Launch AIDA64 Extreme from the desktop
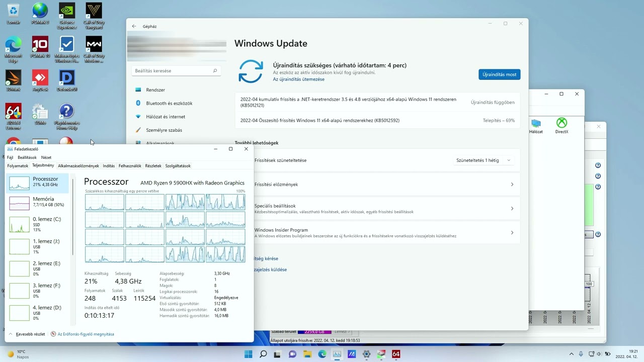644x362 pixels. [x=14, y=117]
